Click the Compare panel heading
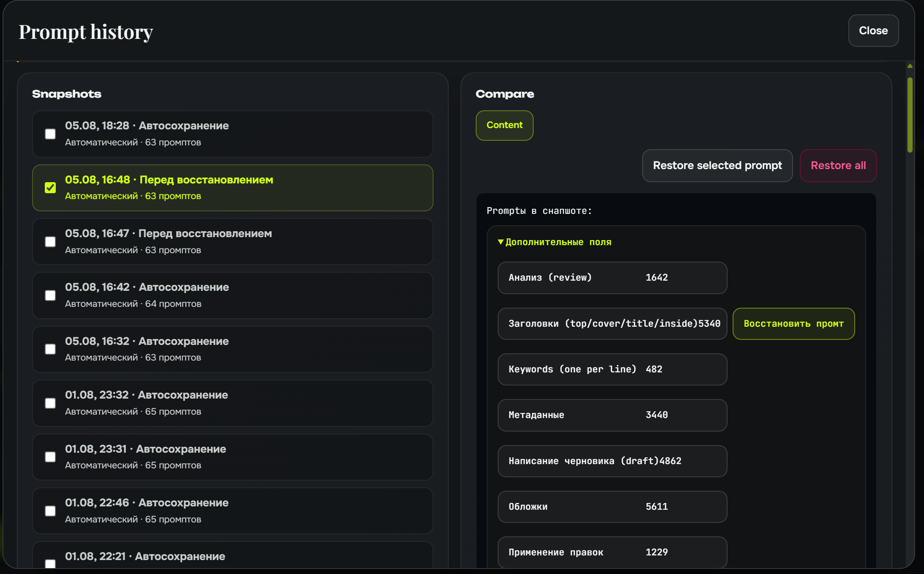This screenshot has width=924, height=574. pos(505,94)
